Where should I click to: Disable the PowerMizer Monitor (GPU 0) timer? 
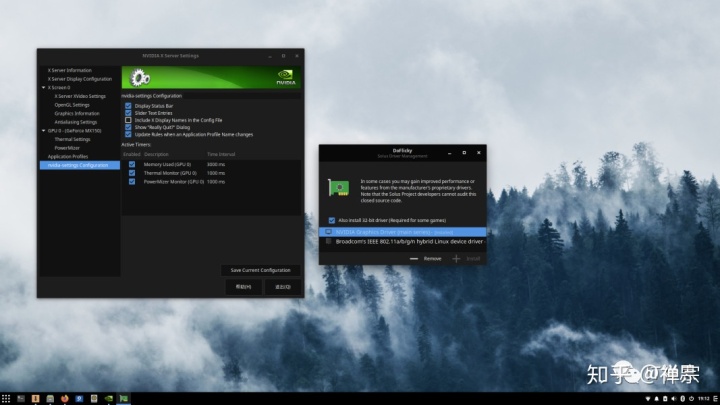pos(132,182)
